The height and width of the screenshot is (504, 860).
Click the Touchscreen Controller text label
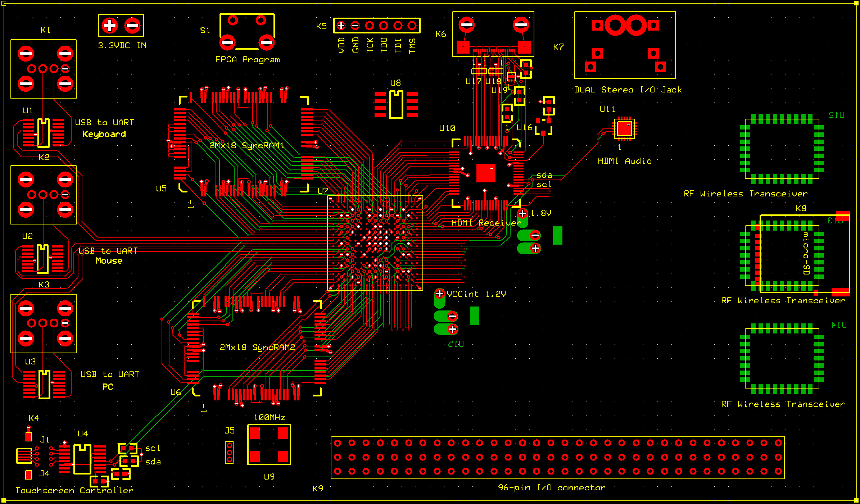click(x=74, y=490)
